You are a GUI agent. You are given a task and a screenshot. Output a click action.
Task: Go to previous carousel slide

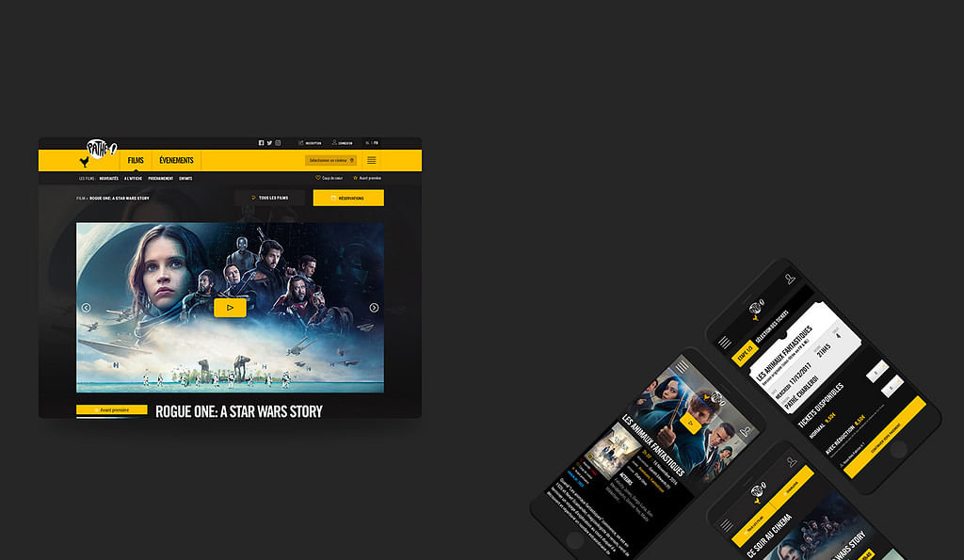[x=86, y=308]
